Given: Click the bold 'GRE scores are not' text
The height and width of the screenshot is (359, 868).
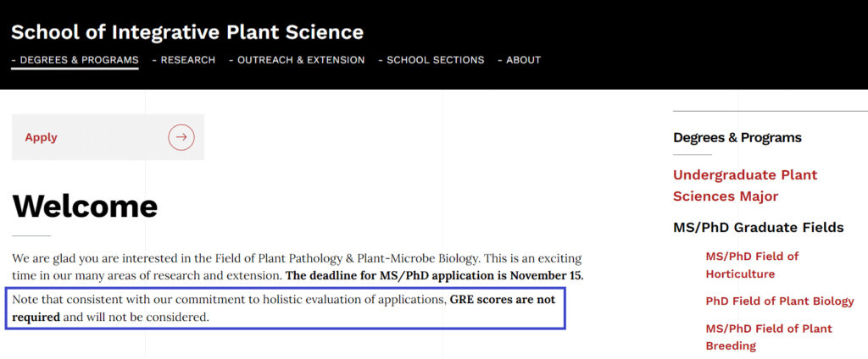Looking at the screenshot, I should coord(503,300).
